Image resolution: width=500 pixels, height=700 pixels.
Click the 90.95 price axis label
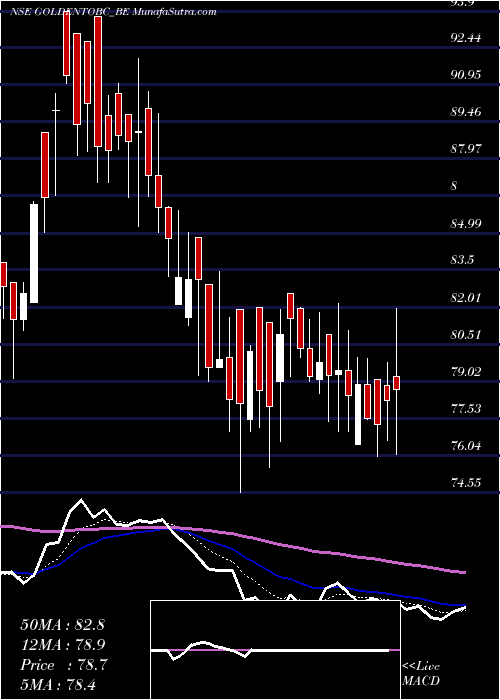(466, 75)
